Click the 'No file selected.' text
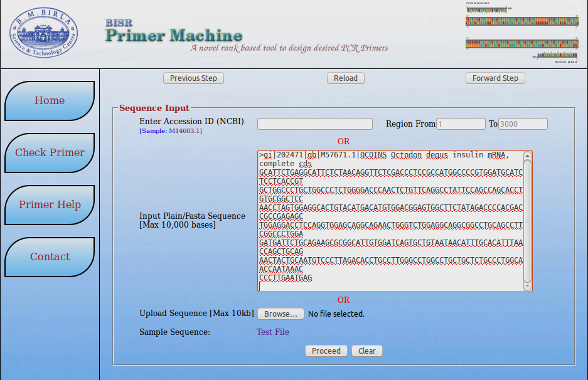The width and height of the screenshot is (588, 380). pos(336,314)
